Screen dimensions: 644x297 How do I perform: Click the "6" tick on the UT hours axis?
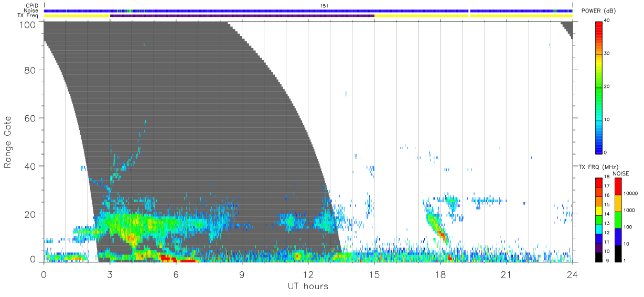[x=176, y=274]
